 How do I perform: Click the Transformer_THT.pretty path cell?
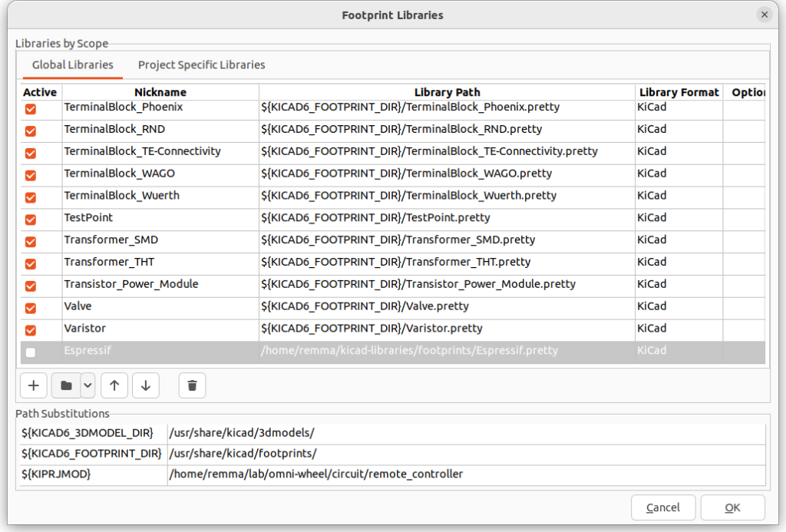tap(447, 263)
